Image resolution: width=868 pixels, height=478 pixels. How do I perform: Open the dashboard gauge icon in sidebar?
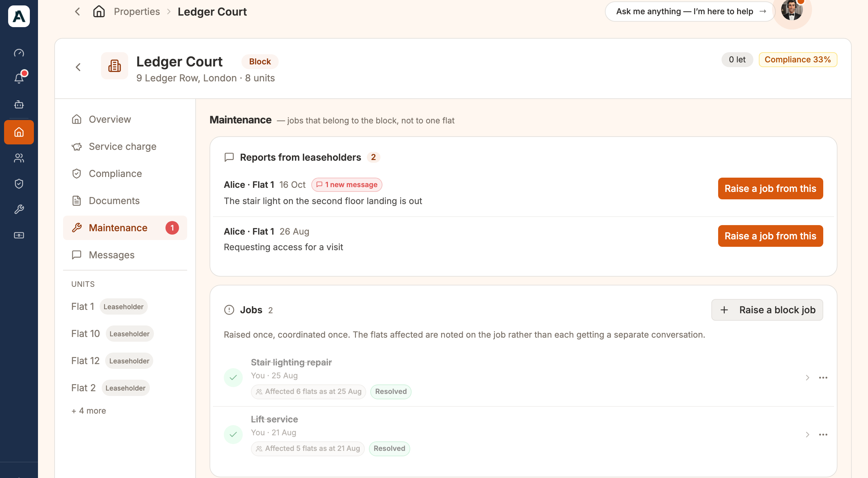tap(19, 53)
